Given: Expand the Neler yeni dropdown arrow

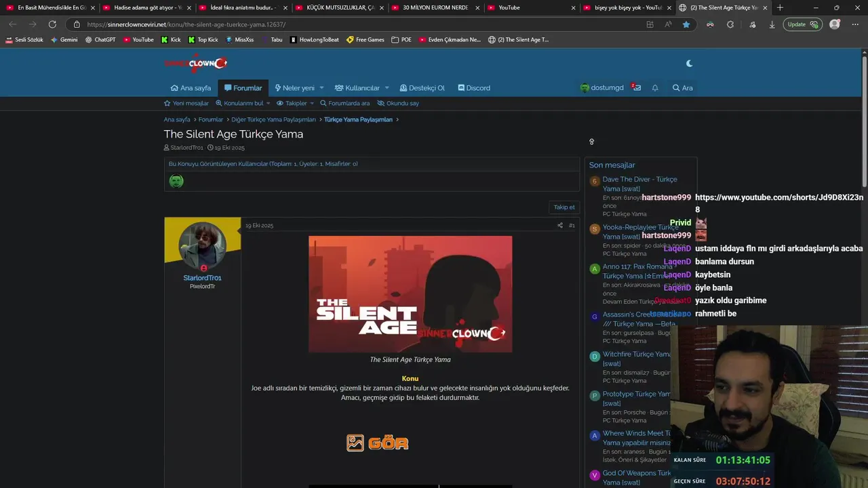Looking at the screenshot, I should pyautogui.click(x=321, y=88).
